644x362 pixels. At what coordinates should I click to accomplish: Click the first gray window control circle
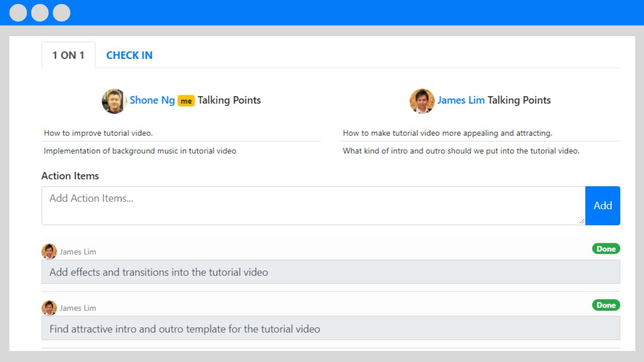click(18, 13)
